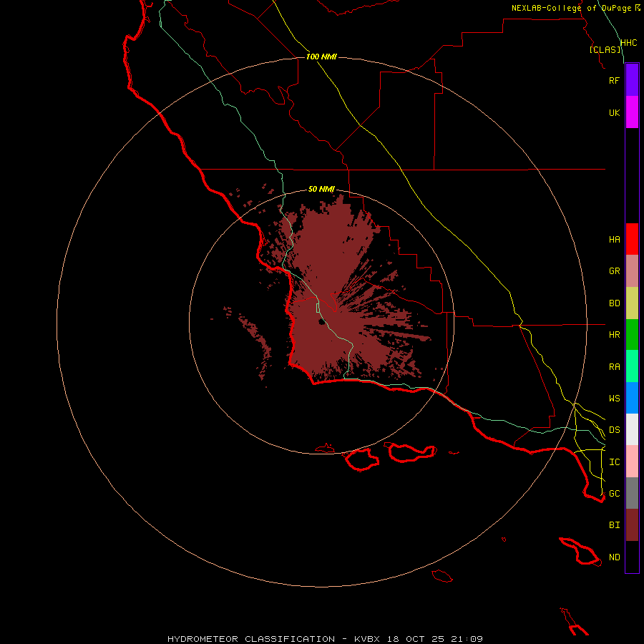Click the KVBX station identifier text
Screen dimensions: 644x644
[x=367, y=639]
